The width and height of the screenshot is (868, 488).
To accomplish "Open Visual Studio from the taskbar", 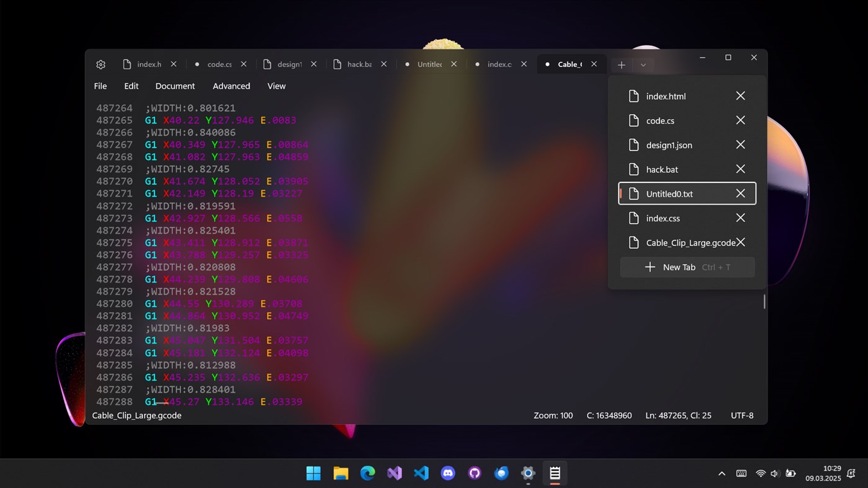I will (x=395, y=474).
